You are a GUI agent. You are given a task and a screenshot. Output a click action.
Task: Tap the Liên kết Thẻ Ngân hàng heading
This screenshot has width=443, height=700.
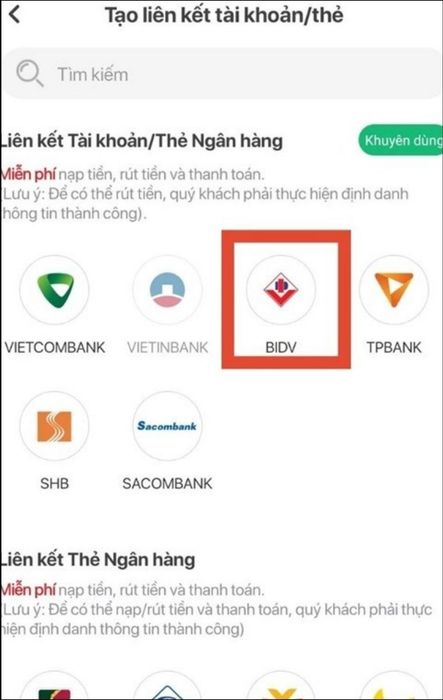97,559
